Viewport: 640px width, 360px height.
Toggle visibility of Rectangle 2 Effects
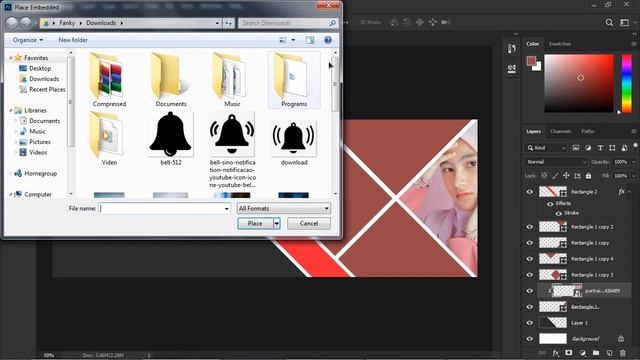[x=550, y=204]
